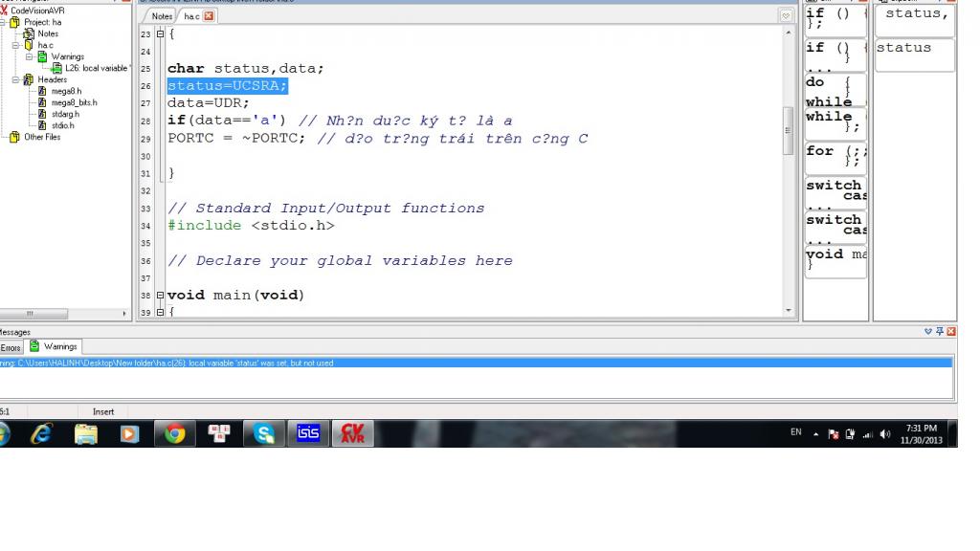
Task: Click highlighted line 'status=UCSRA;'
Action: [x=228, y=85]
